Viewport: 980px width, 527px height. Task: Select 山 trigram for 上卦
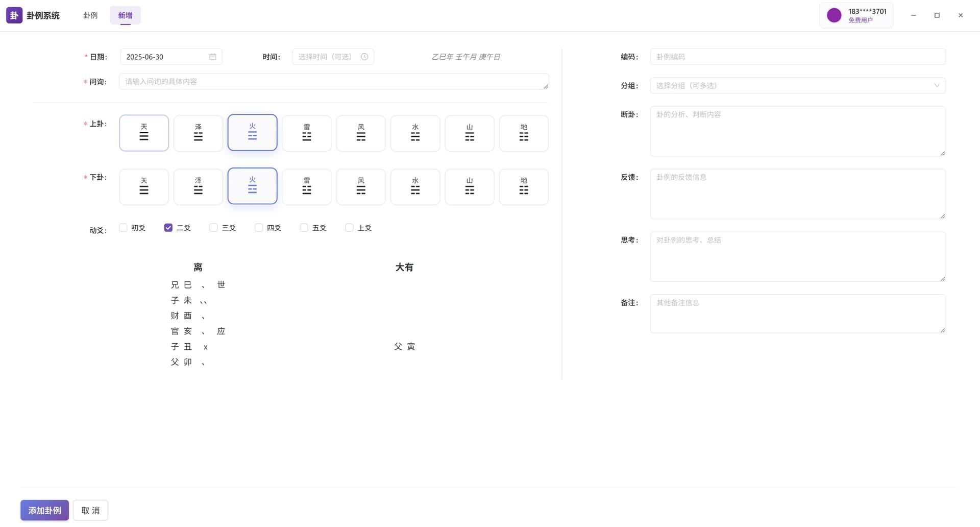pos(470,133)
